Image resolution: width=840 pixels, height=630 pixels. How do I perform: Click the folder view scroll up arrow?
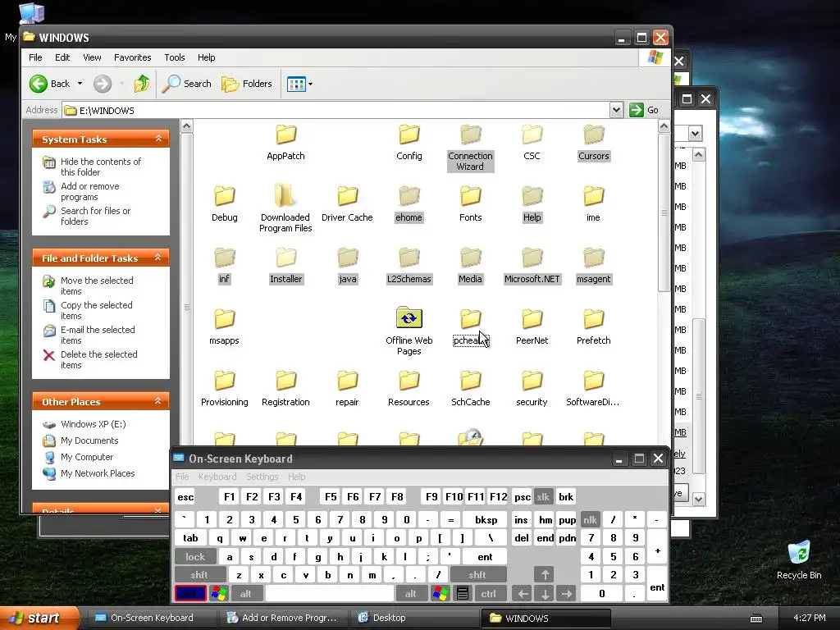tap(664, 126)
